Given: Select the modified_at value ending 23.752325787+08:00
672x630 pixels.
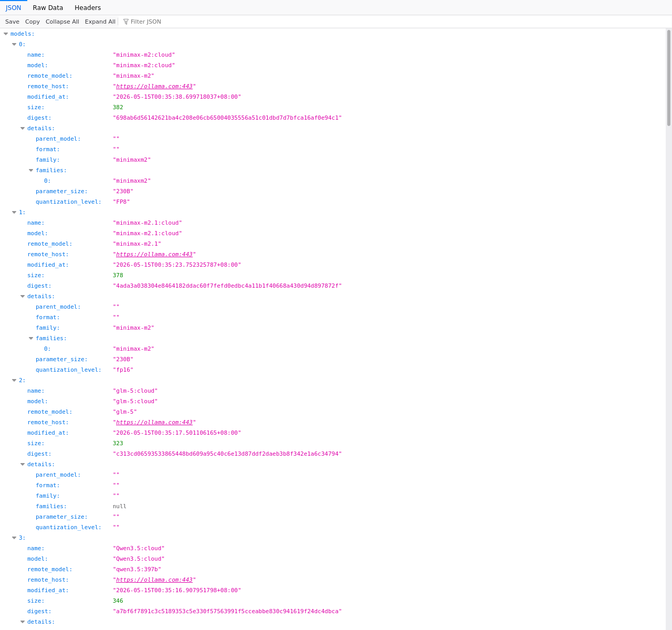Looking at the screenshot, I should (177, 265).
